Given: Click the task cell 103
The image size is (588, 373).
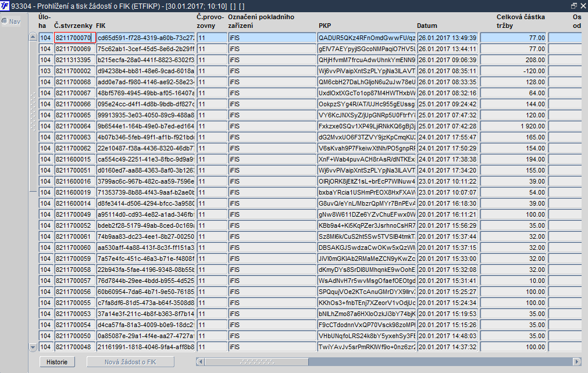Looking at the screenshot, I should coord(46,71).
